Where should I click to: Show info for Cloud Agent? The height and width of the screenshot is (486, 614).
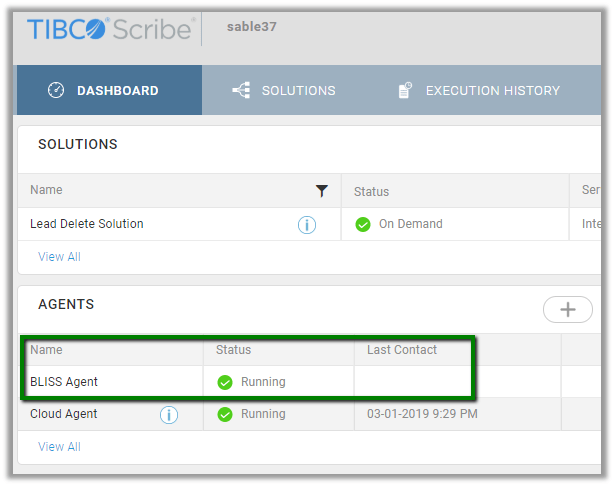point(169,414)
